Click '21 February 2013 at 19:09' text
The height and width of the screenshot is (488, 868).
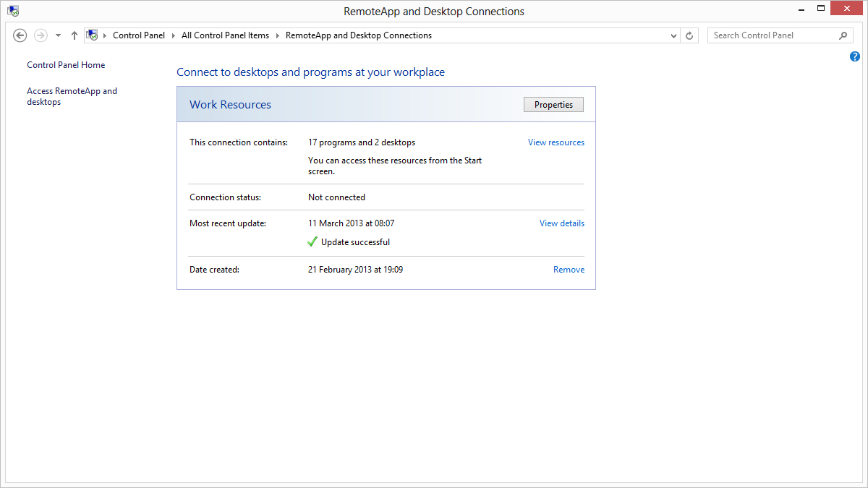point(356,270)
